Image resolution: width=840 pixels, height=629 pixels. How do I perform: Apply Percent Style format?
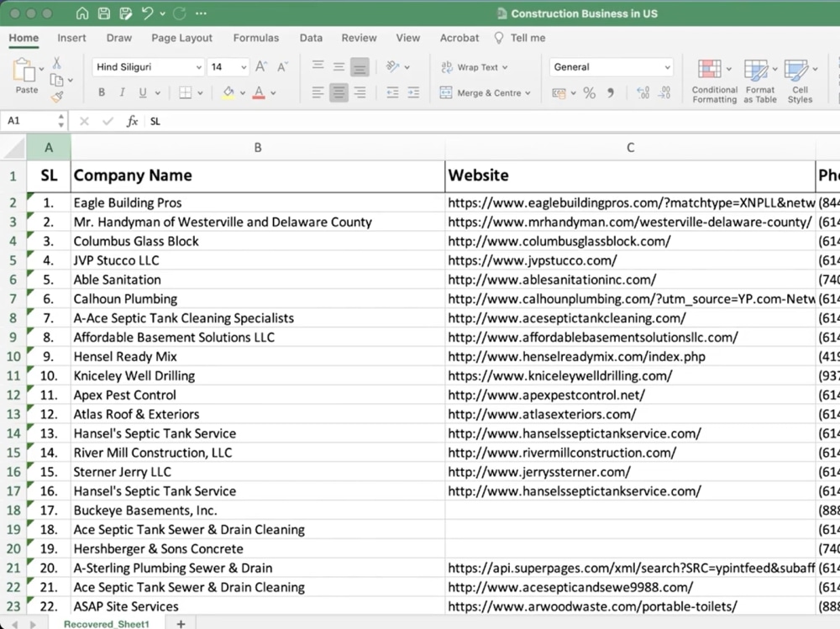click(x=590, y=92)
